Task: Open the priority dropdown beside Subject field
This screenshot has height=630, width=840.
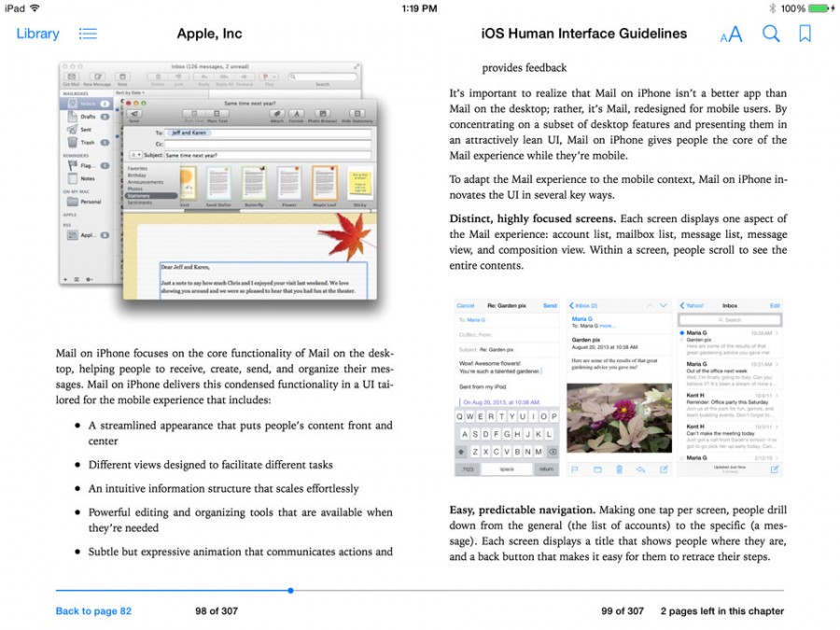Action: point(136,155)
